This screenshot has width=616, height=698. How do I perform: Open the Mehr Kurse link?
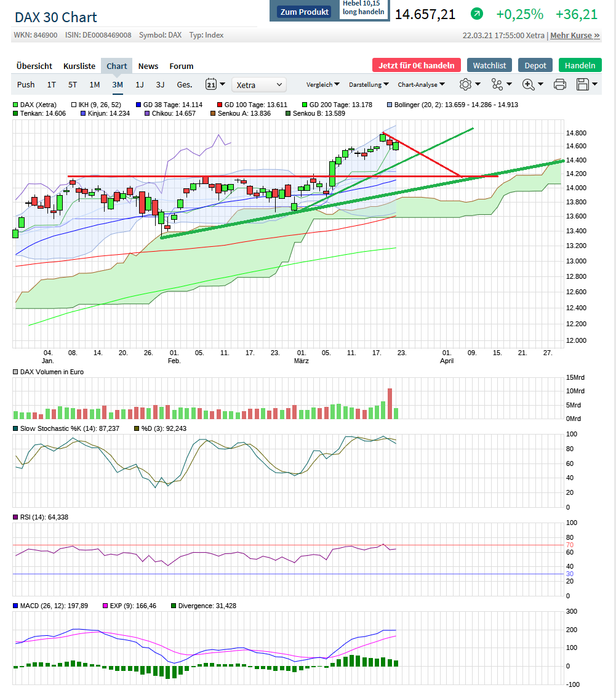575,35
